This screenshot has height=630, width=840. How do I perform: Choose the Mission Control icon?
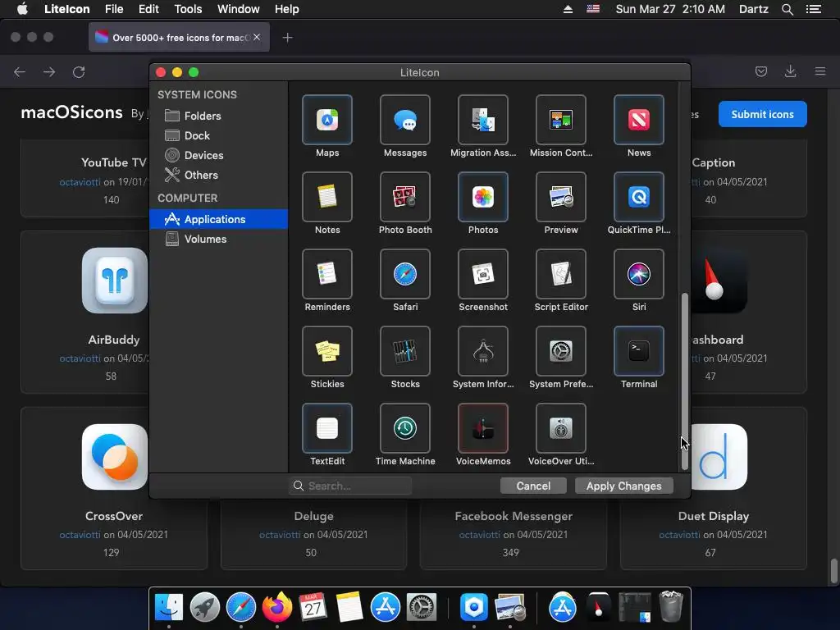click(561, 120)
